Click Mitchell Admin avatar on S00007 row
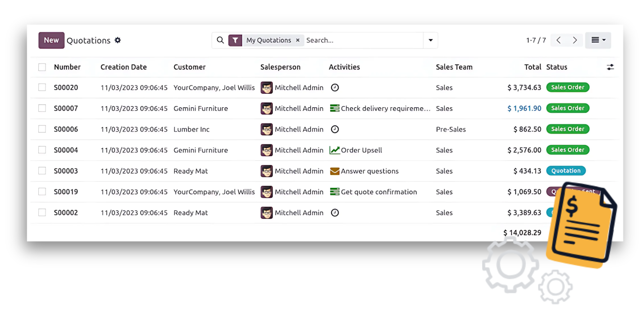 coord(267,109)
